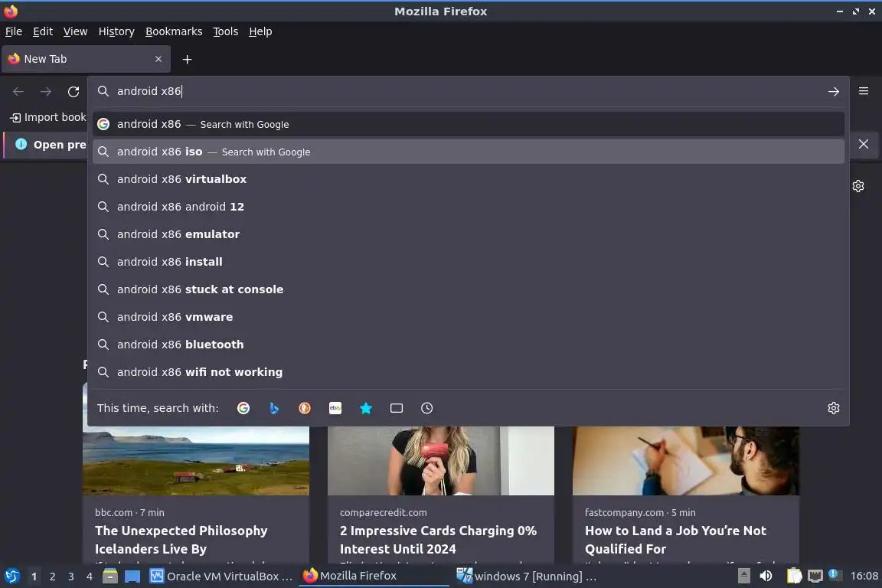
Task: Open the Edit menu
Action: (x=43, y=31)
